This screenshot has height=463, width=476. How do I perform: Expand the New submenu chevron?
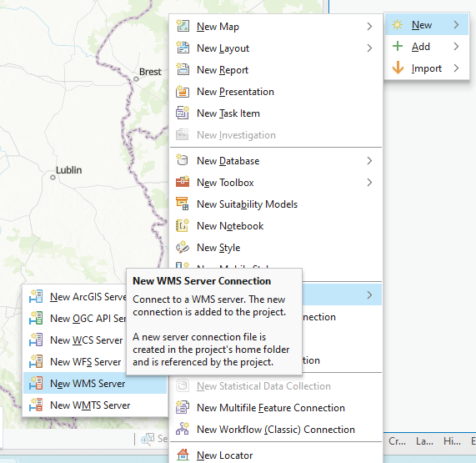(x=456, y=24)
